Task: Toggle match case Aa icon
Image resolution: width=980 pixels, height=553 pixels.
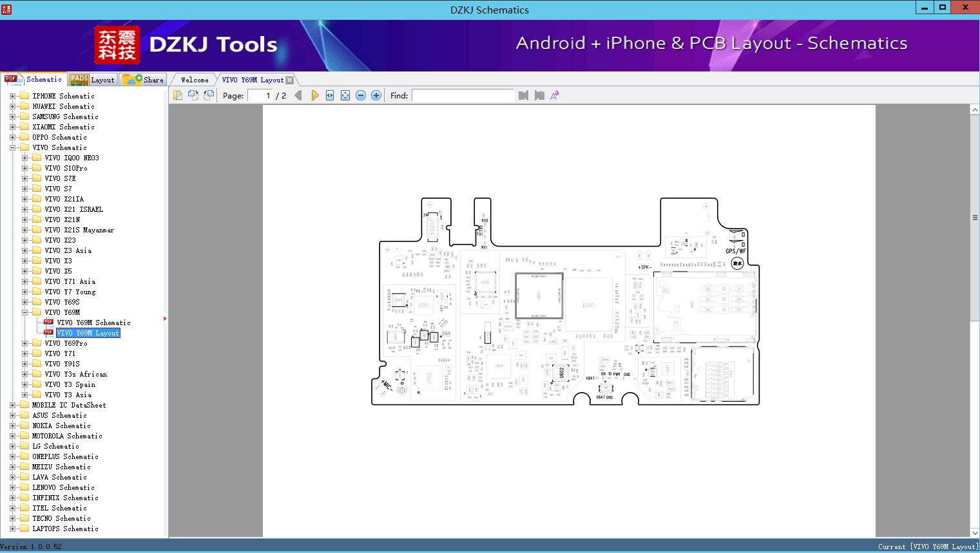Action: pos(555,95)
